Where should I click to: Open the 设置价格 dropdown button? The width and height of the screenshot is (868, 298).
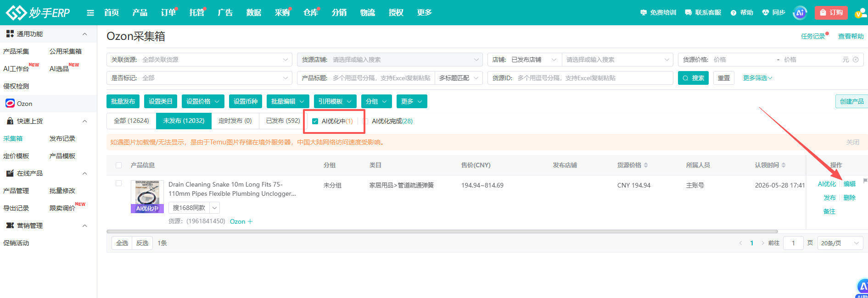[203, 101]
